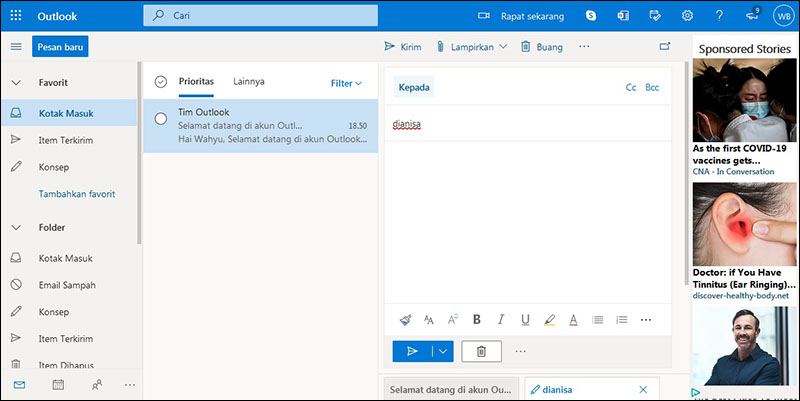Collapse the Favorit section
This screenshot has width=800, height=401.
16,83
